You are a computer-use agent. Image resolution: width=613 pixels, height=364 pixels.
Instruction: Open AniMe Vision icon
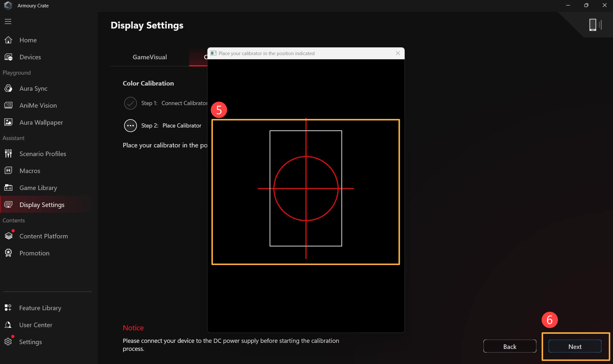click(x=8, y=105)
